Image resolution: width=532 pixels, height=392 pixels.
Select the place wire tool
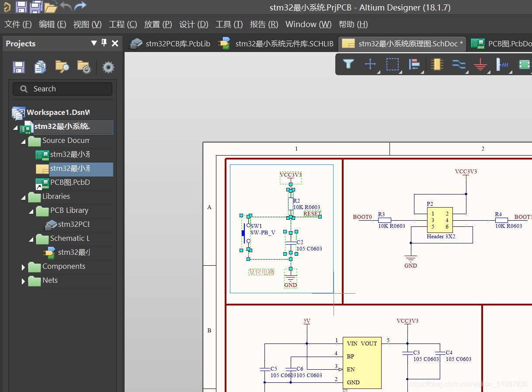[x=458, y=65]
